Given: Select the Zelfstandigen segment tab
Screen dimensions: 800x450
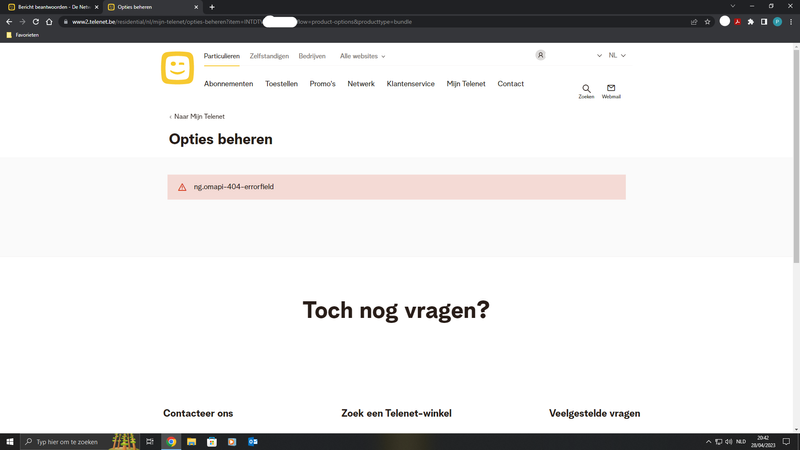Looking at the screenshot, I should pos(269,56).
